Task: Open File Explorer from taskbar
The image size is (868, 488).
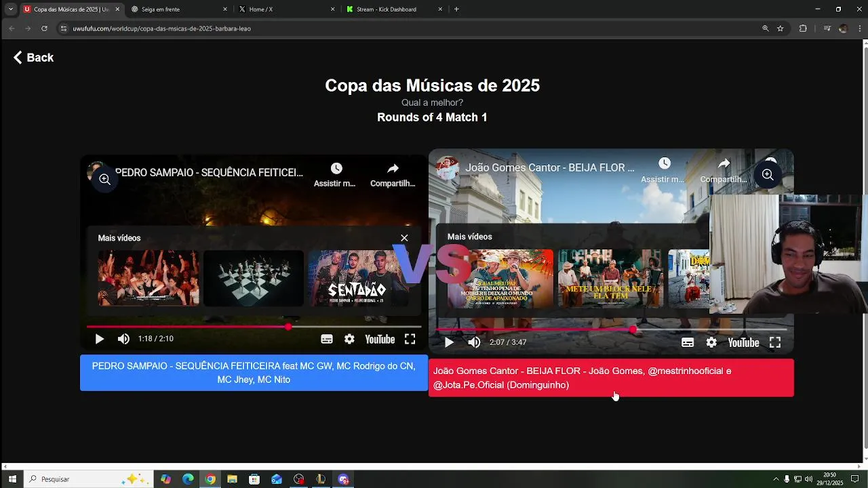Action: [232, 479]
